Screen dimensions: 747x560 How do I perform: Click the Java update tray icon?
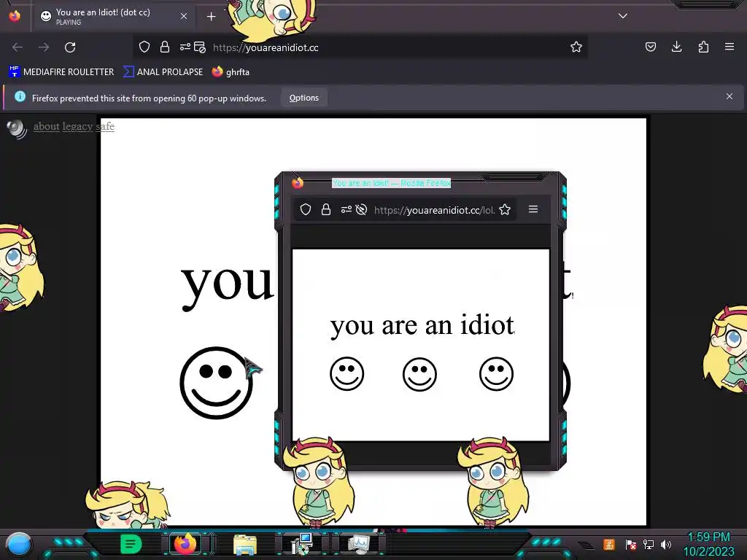point(609,544)
